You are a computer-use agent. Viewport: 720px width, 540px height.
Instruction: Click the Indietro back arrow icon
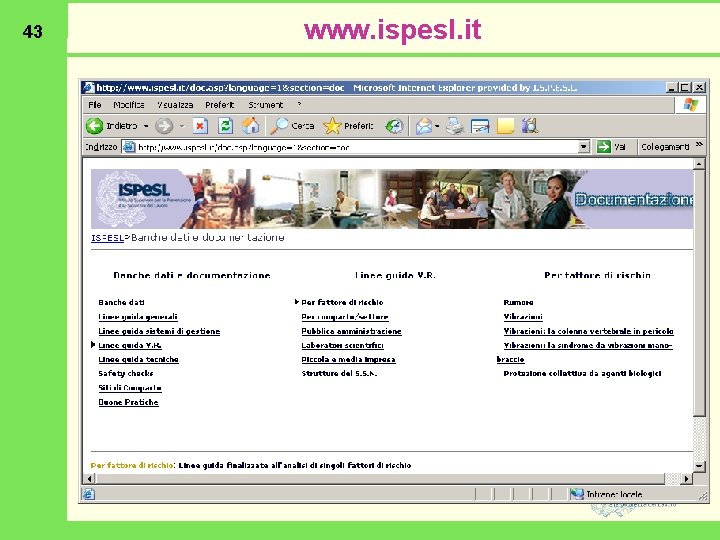pos(95,126)
